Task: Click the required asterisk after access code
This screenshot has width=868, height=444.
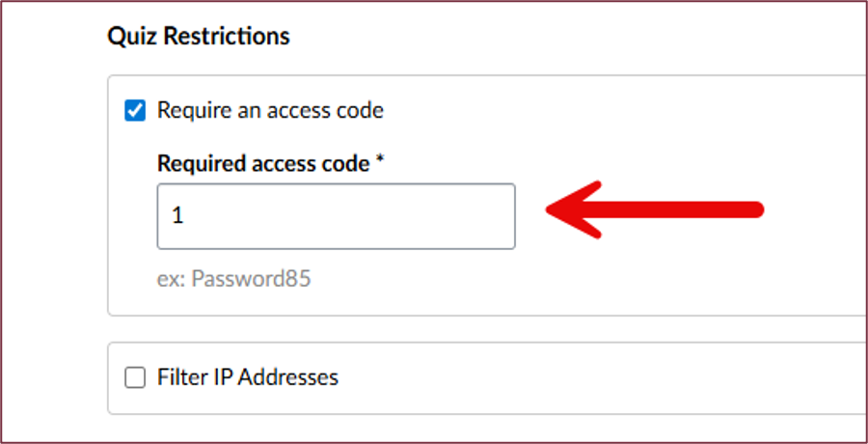Action: point(380,162)
